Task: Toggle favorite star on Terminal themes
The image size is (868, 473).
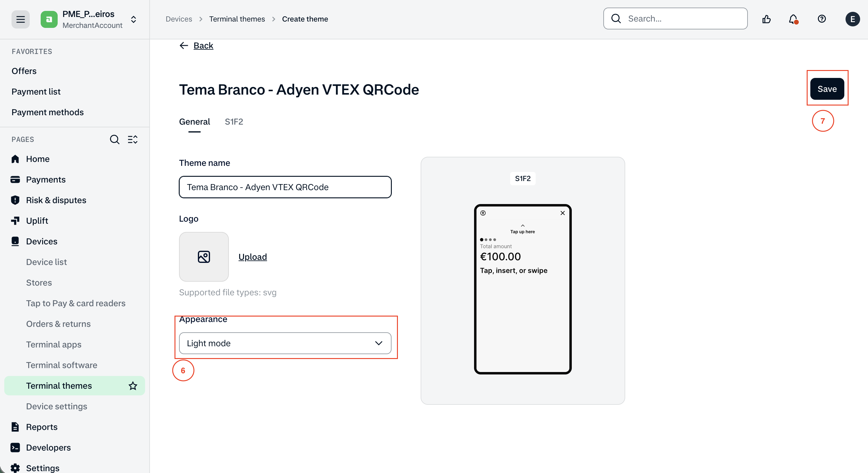Action: tap(133, 386)
